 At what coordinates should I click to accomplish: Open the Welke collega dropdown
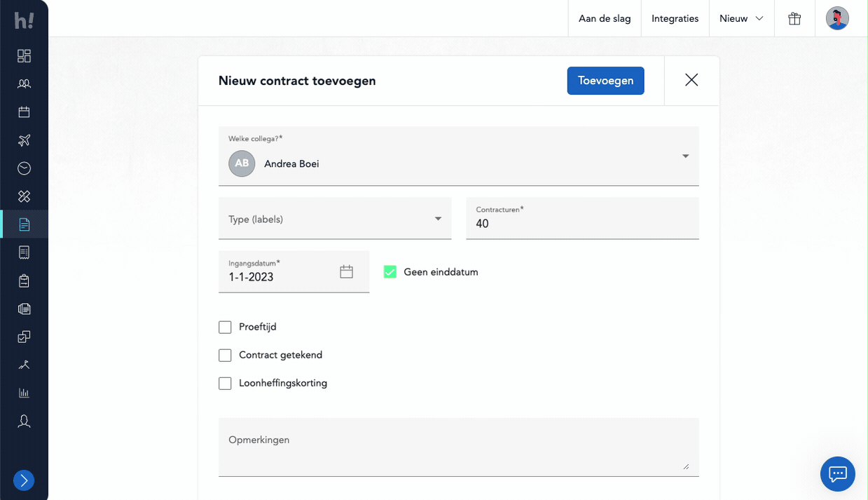pos(459,156)
